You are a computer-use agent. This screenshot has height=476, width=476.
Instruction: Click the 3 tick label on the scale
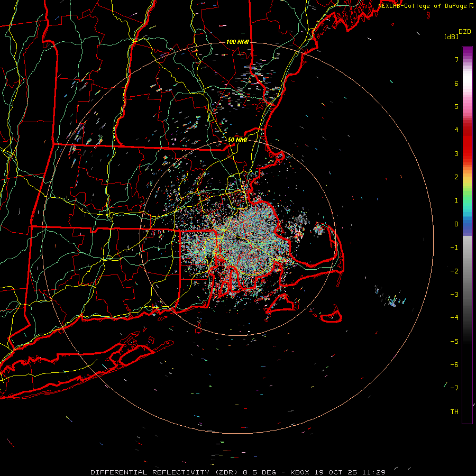click(456, 153)
